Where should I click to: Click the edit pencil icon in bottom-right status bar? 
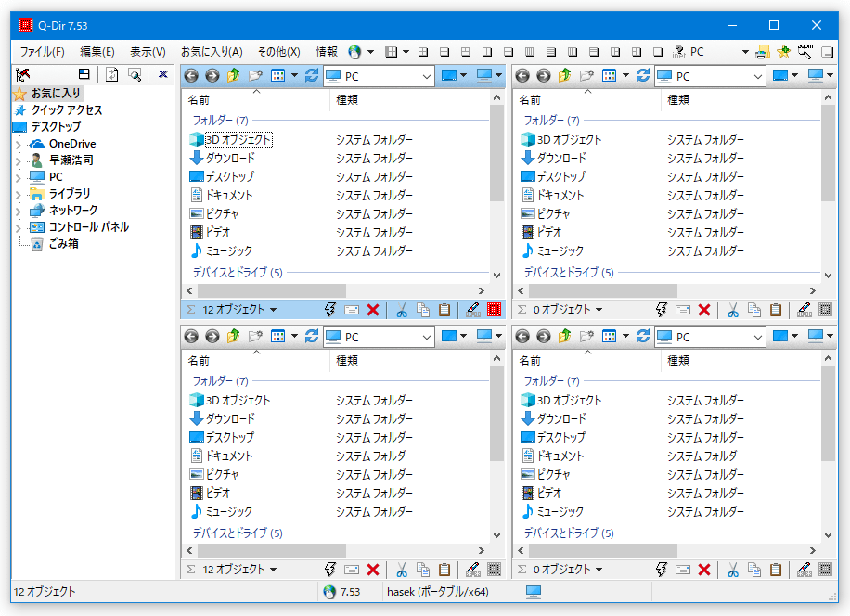(805, 569)
